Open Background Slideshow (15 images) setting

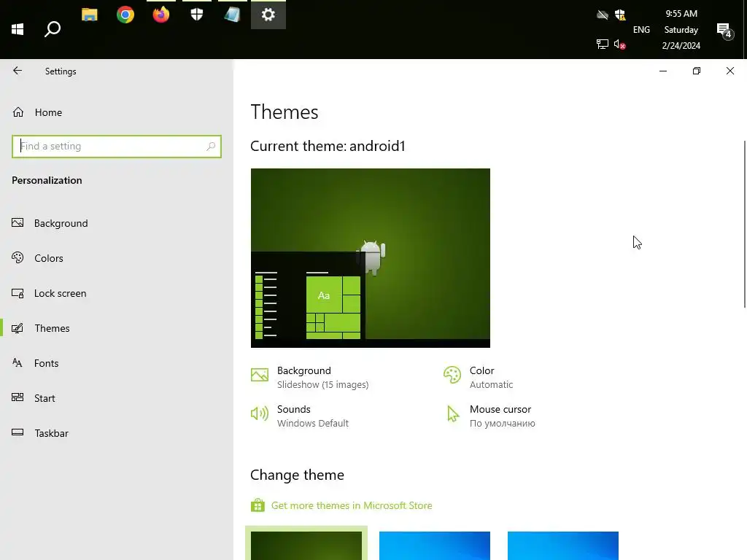point(310,377)
